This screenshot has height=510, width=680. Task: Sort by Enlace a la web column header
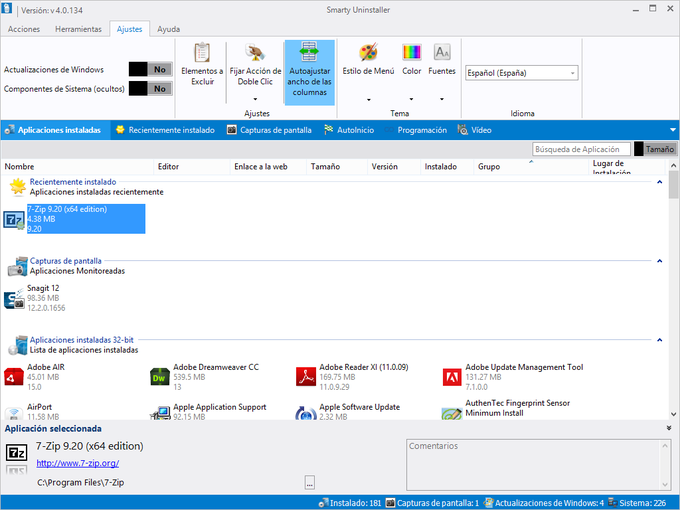[268, 167]
